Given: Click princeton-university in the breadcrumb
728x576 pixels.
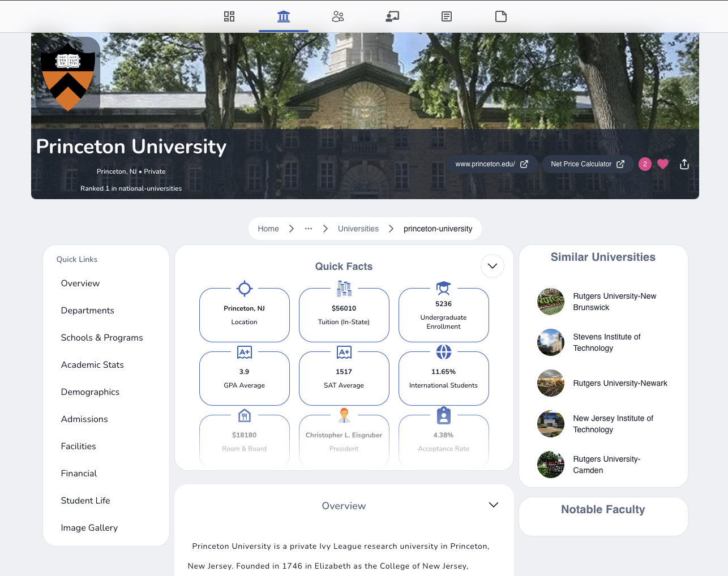Looking at the screenshot, I should point(438,229).
